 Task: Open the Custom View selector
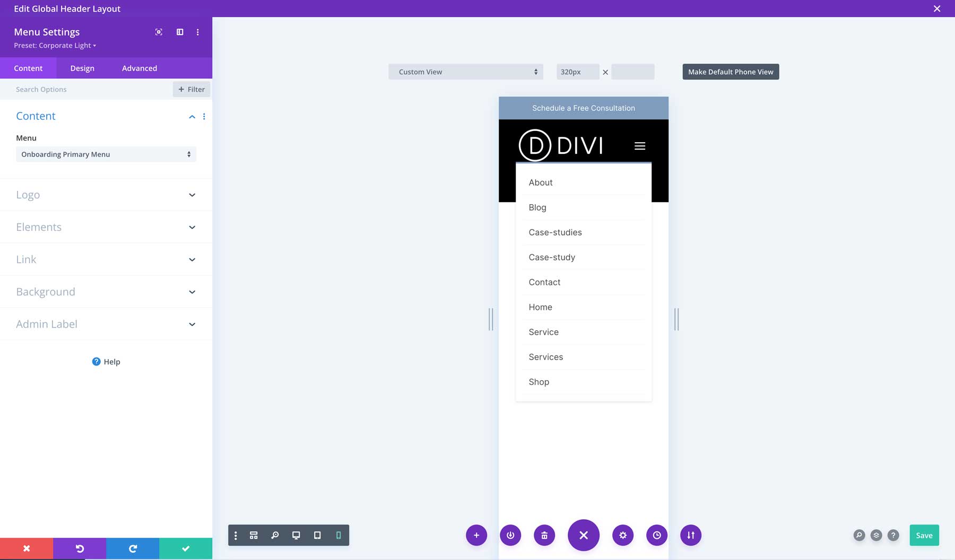(465, 71)
